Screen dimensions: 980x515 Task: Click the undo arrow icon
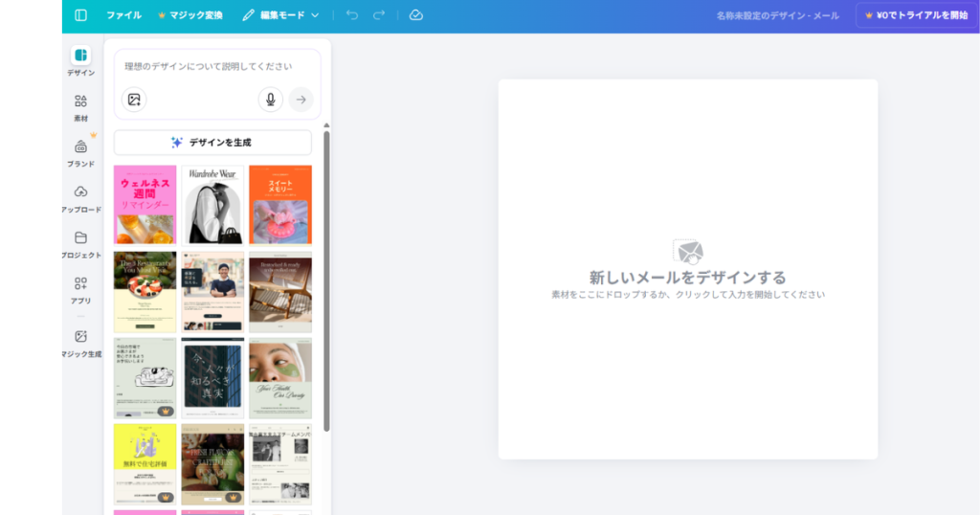(352, 15)
